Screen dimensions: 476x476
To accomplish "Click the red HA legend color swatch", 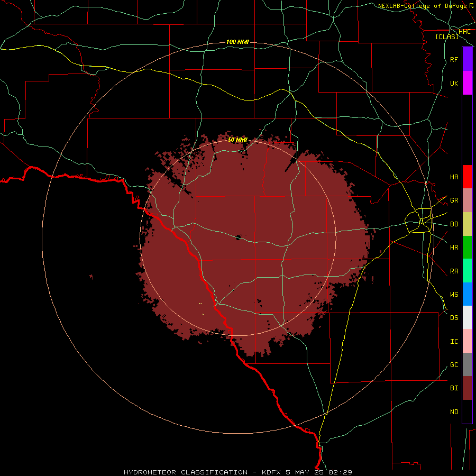I will (467, 177).
